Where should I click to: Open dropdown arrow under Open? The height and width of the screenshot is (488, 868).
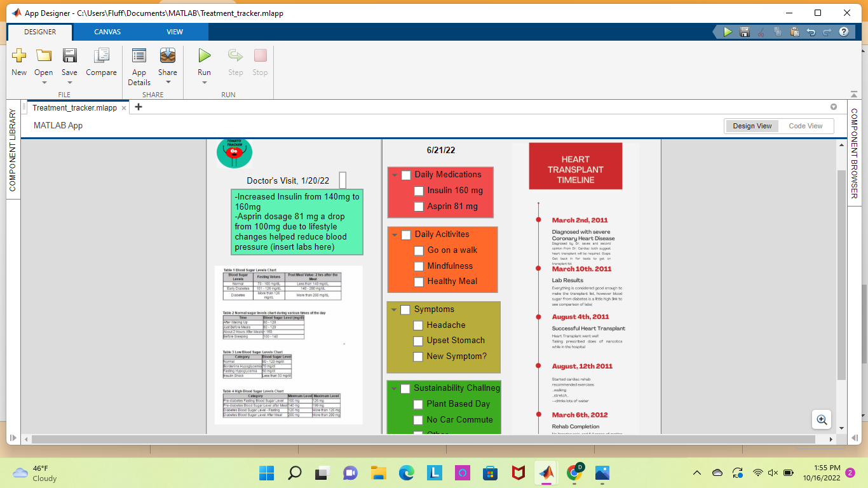(x=44, y=82)
